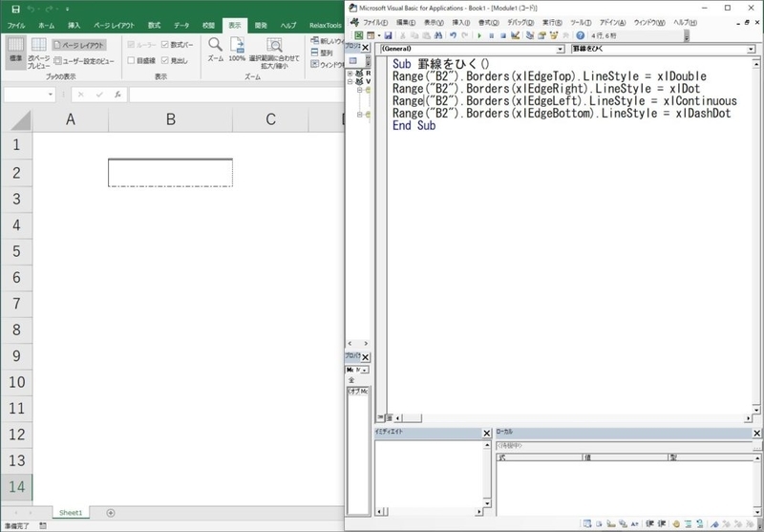Open Object Browser icon in VBA toolbar
Screen dimensions: 764x532
tap(554, 35)
